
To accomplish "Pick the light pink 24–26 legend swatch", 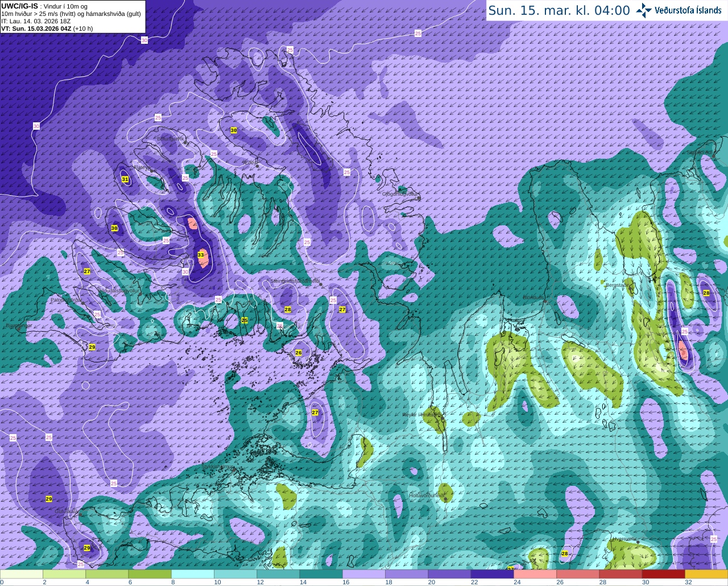I will (x=535, y=574).
